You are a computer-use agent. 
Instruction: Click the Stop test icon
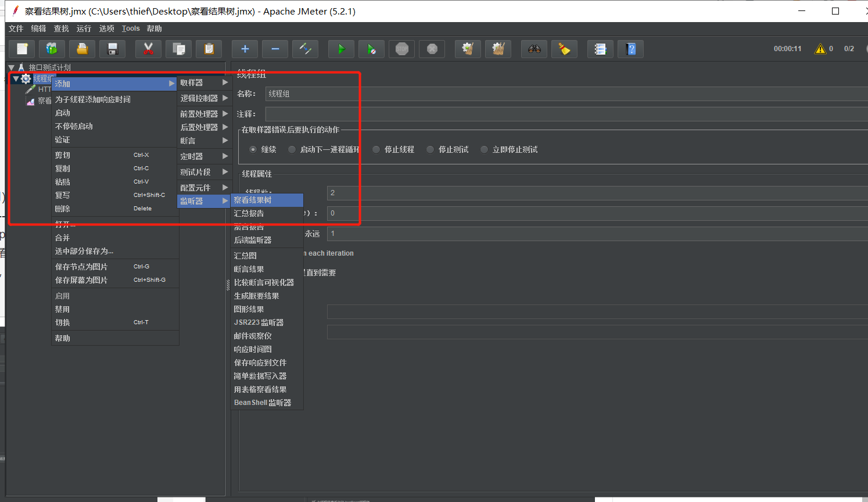pyautogui.click(x=402, y=49)
